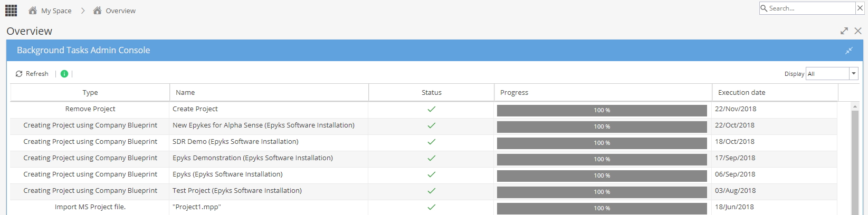The width and height of the screenshot is (868, 215).
Task: Sort by the Execution date column header
Action: (775, 92)
